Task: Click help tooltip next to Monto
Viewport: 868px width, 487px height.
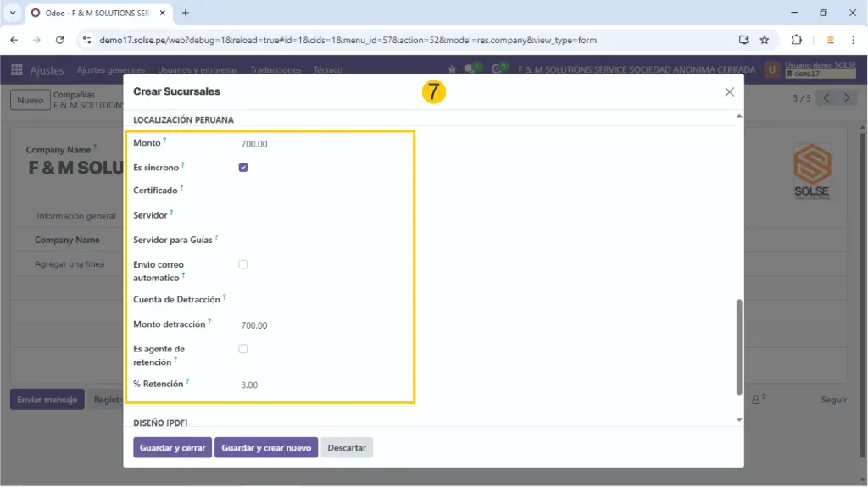Action: click(x=164, y=140)
